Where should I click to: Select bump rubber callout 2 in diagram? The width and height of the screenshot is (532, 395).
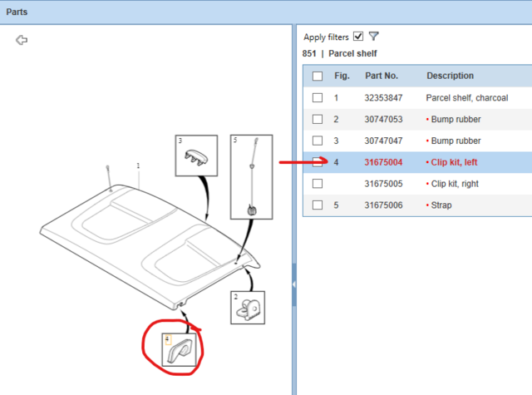[x=246, y=308]
